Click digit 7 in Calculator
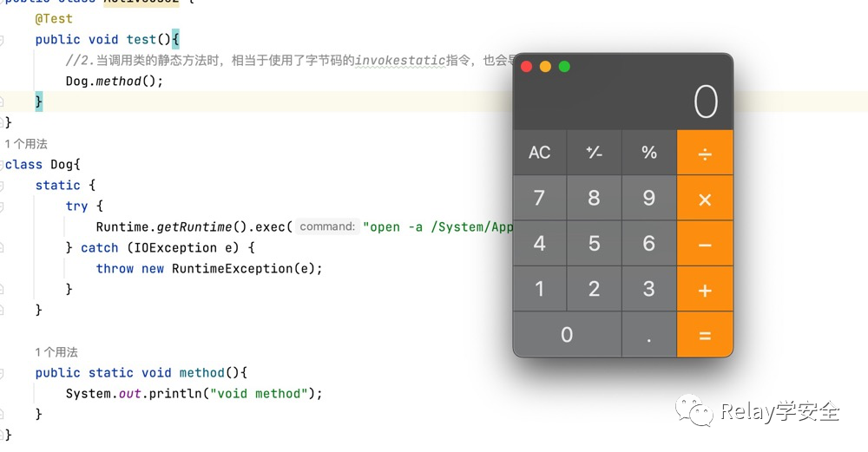The width and height of the screenshot is (868, 452). tap(540, 198)
